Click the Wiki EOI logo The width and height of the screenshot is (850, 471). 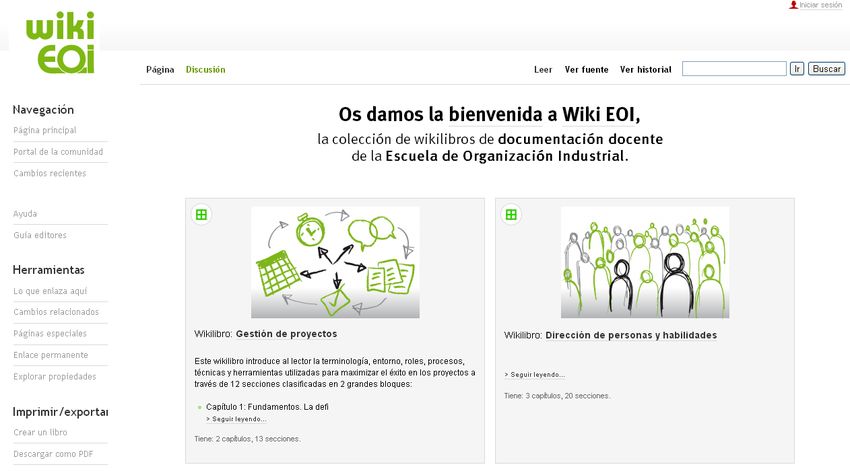[x=60, y=42]
